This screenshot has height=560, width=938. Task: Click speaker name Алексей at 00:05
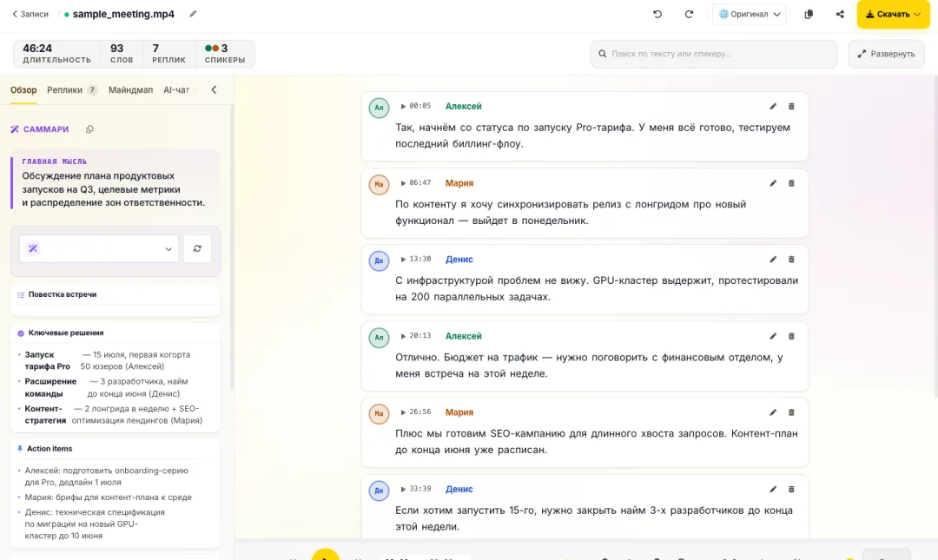click(463, 106)
